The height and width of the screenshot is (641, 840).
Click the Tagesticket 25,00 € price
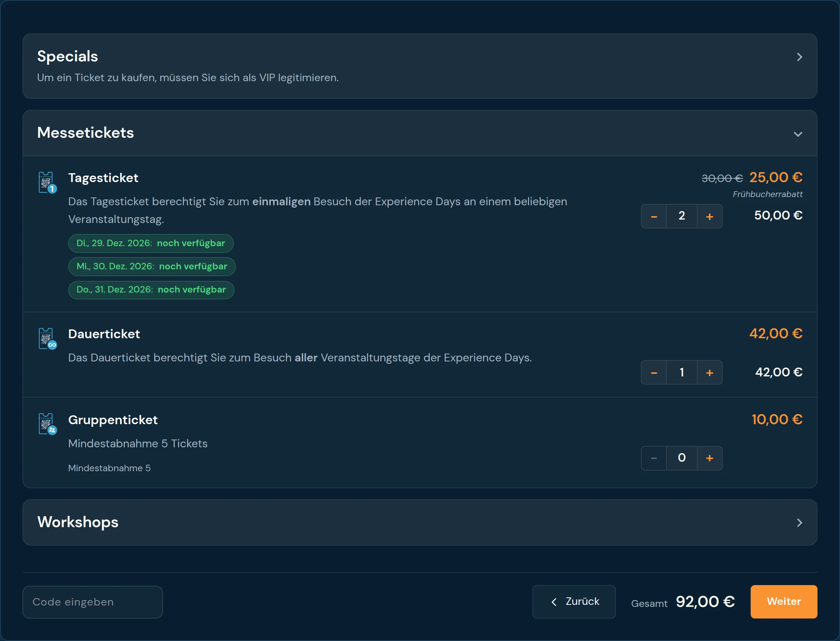776,177
